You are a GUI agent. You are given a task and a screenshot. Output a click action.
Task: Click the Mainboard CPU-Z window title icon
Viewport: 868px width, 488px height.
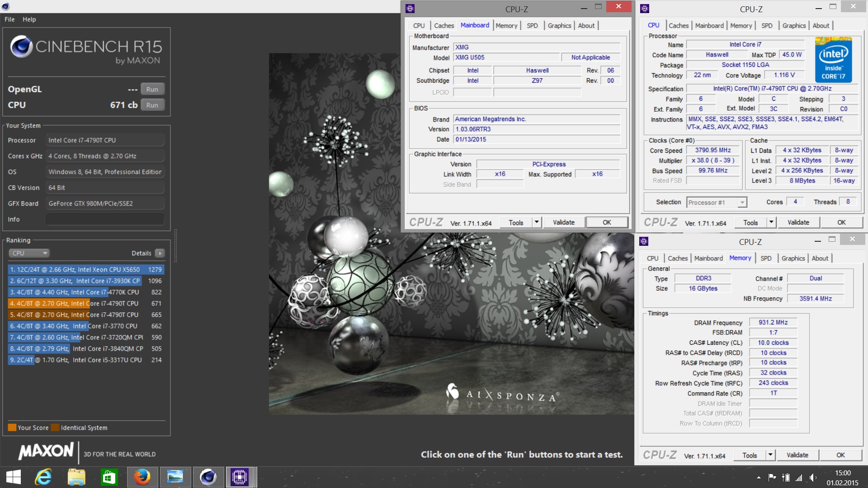tap(410, 8)
